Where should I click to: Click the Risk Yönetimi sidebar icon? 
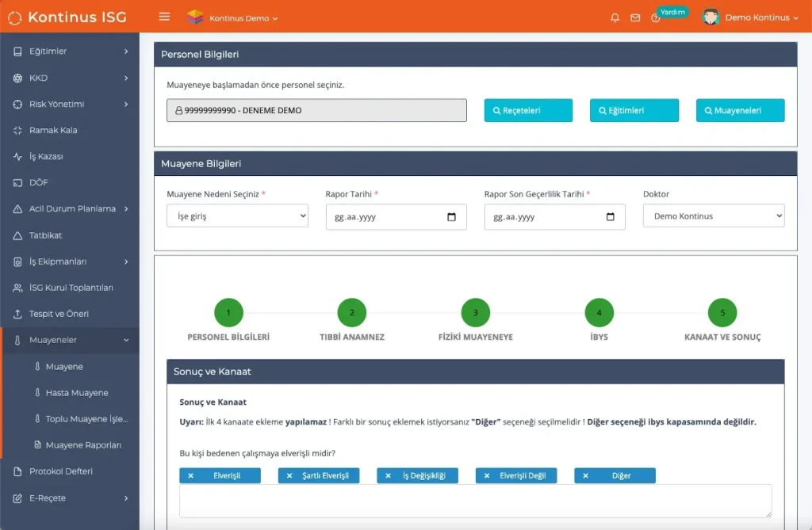point(17,104)
